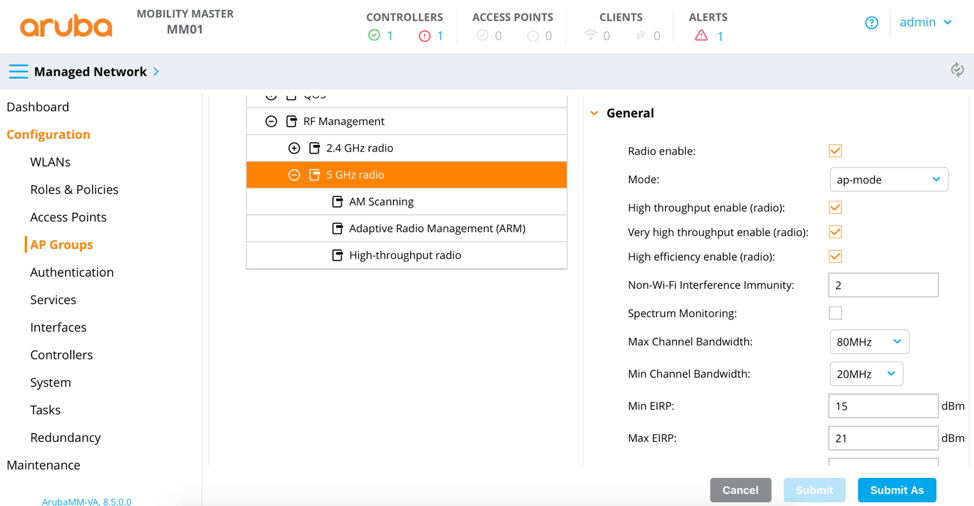Open the Max Channel Bandwidth dropdown

pos(868,342)
